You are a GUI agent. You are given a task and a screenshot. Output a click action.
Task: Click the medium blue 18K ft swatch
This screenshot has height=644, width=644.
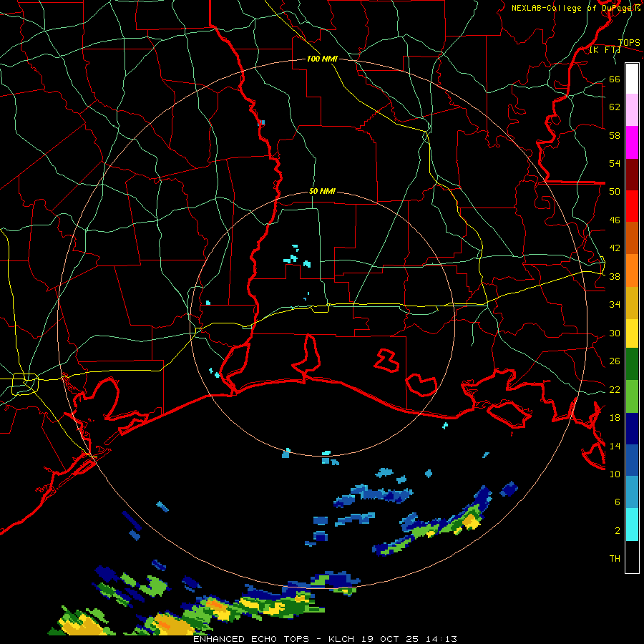click(x=632, y=460)
